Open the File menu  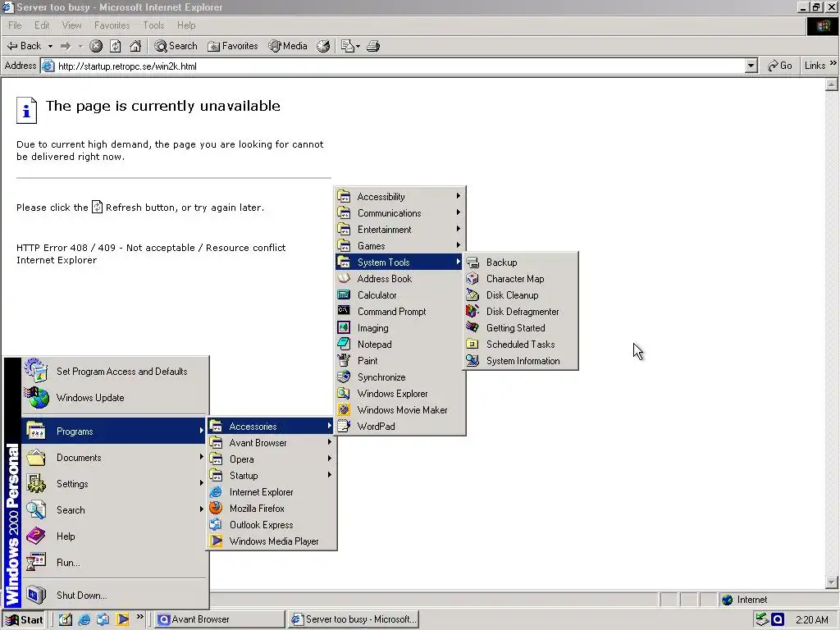coord(15,25)
